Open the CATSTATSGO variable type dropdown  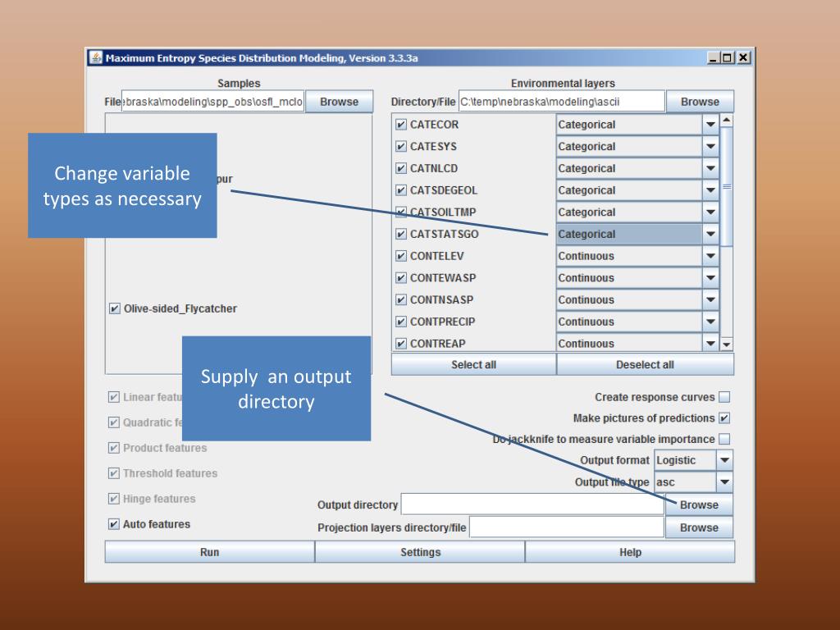pyautogui.click(x=710, y=234)
